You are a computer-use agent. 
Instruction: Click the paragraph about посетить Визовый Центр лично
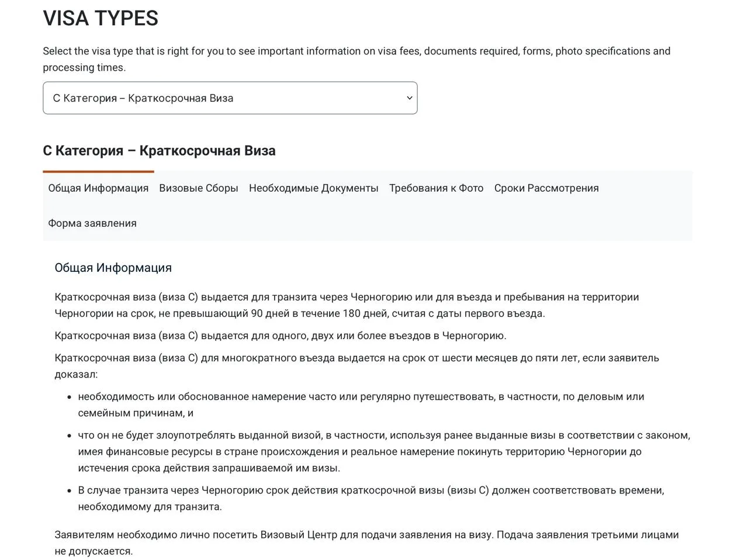click(366, 542)
